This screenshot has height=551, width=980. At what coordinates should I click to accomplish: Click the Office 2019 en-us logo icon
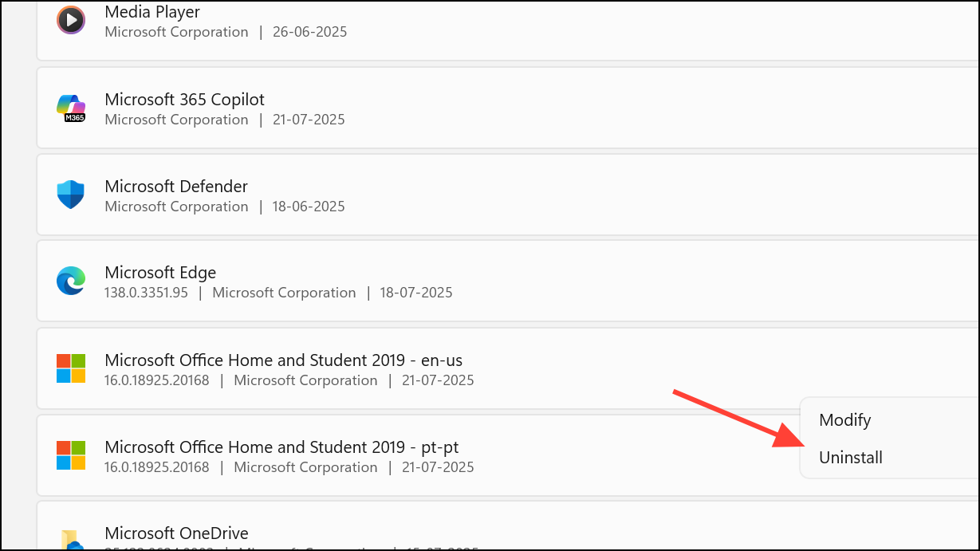pos(71,368)
